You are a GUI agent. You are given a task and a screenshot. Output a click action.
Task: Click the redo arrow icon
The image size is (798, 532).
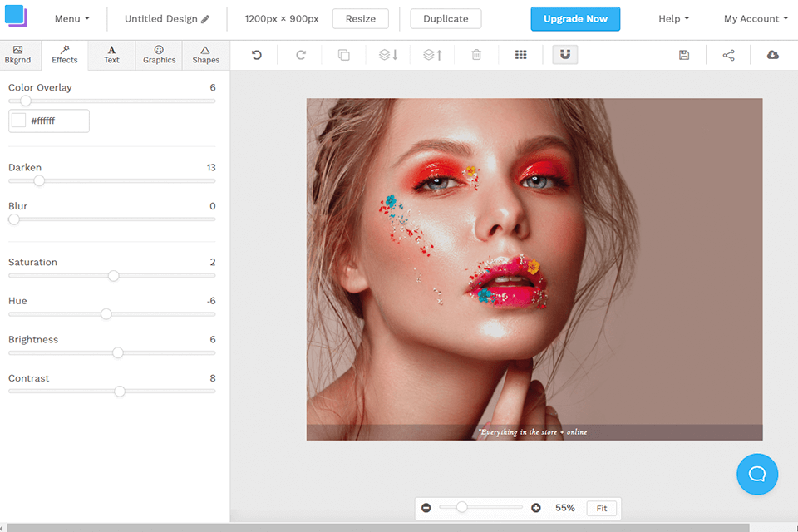point(301,55)
